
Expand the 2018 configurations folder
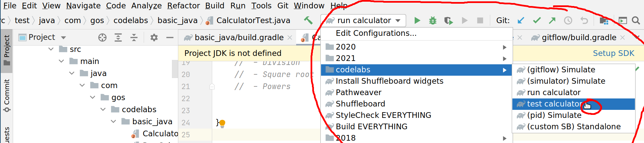click(x=416, y=138)
